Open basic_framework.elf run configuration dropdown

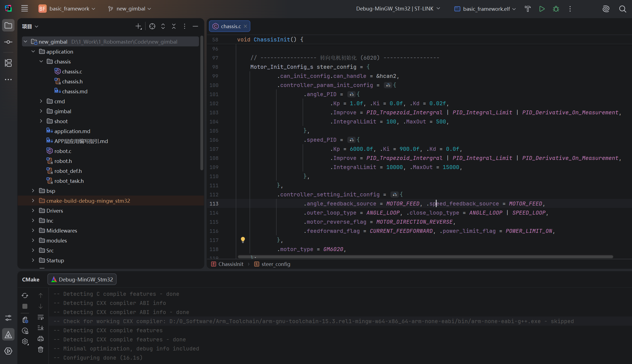tap(485, 9)
